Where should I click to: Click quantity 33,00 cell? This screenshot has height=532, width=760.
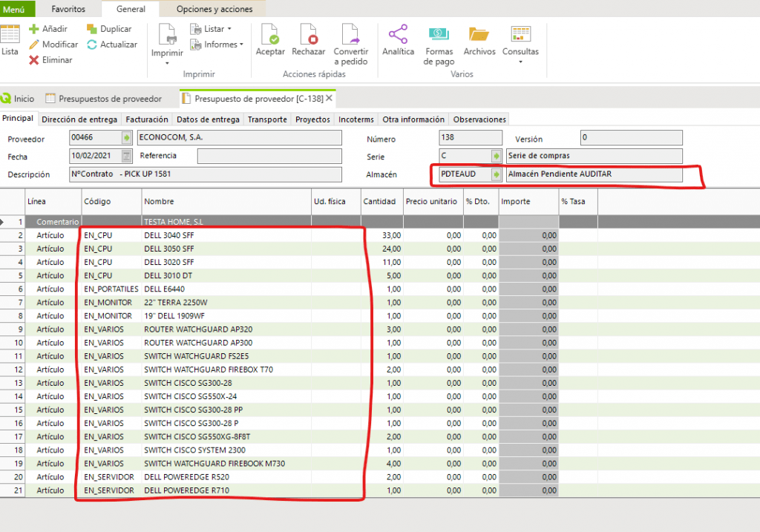coord(382,235)
